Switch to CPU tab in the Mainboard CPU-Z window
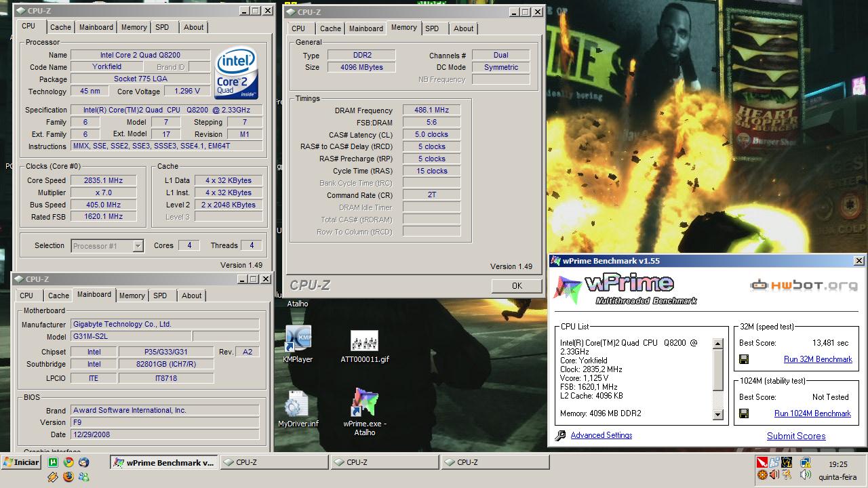Image resolution: width=868 pixels, height=488 pixels. coord(26,296)
